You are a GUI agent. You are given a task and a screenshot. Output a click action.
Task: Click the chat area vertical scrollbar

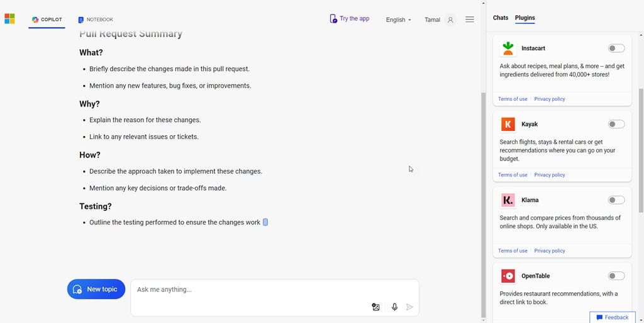484,205
